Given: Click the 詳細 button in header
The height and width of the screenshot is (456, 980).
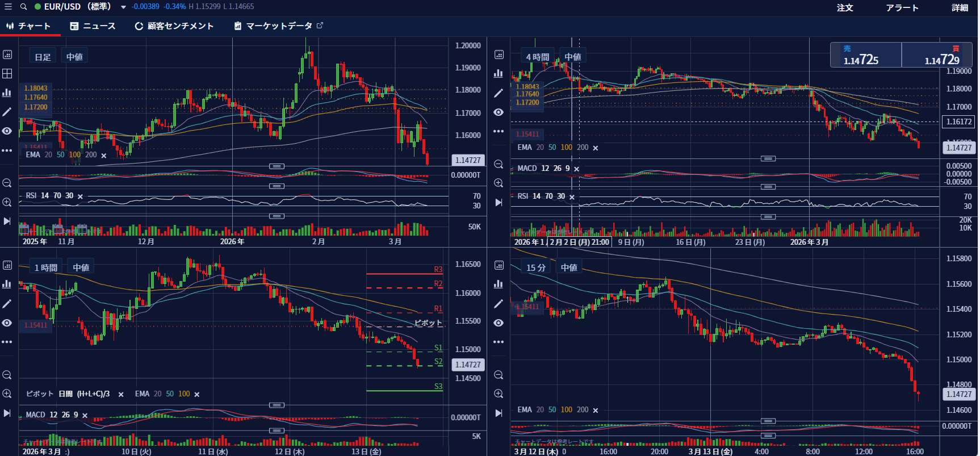Looking at the screenshot, I should (x=960, y=7).
